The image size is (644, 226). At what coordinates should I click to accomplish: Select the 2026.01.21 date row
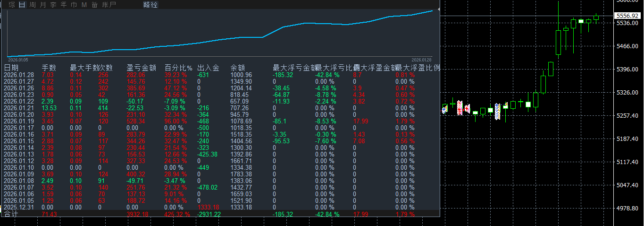pyautogui.click(x=221, y=108)
